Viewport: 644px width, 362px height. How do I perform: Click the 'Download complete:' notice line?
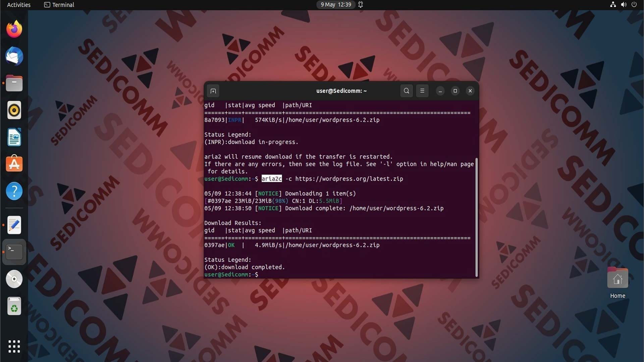tap(324, 208)
